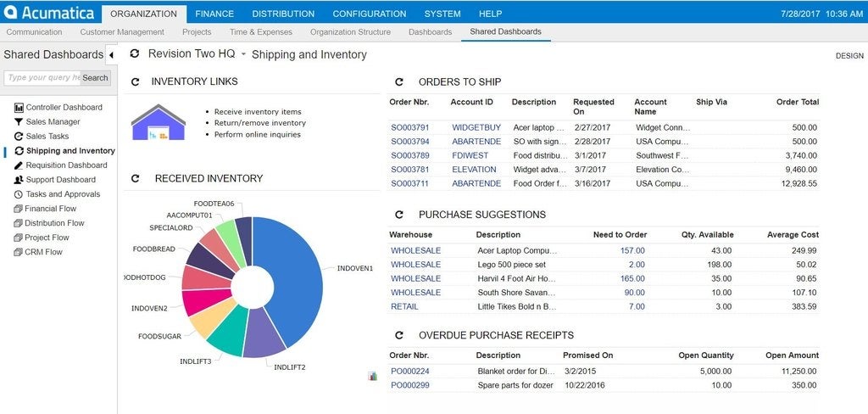Sort by the Promised On column header

click(x=588, y=355)
